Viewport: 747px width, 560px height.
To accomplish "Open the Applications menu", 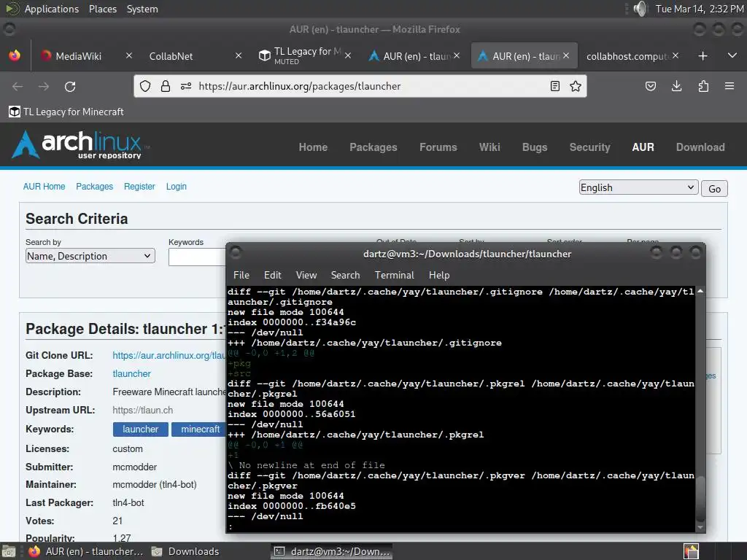I will pos(52,9).
